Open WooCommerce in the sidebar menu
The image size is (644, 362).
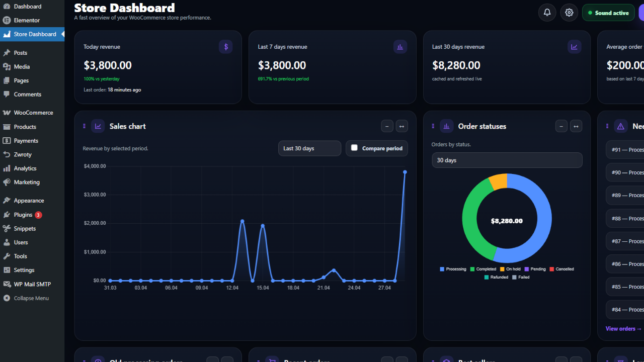(x=33, y=113)
